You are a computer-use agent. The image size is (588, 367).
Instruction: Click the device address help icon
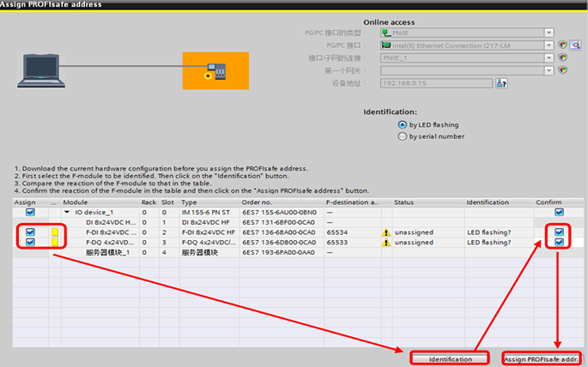pyautogui.click(x=501, y=83)
